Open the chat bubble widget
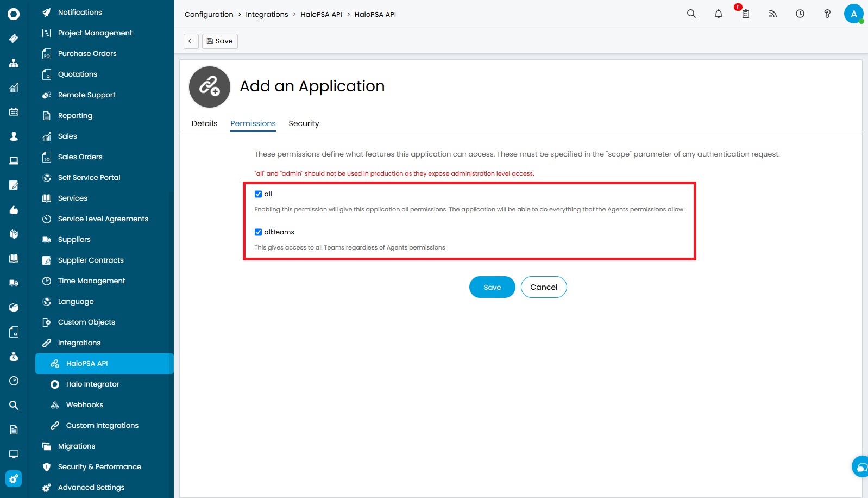 861,466
